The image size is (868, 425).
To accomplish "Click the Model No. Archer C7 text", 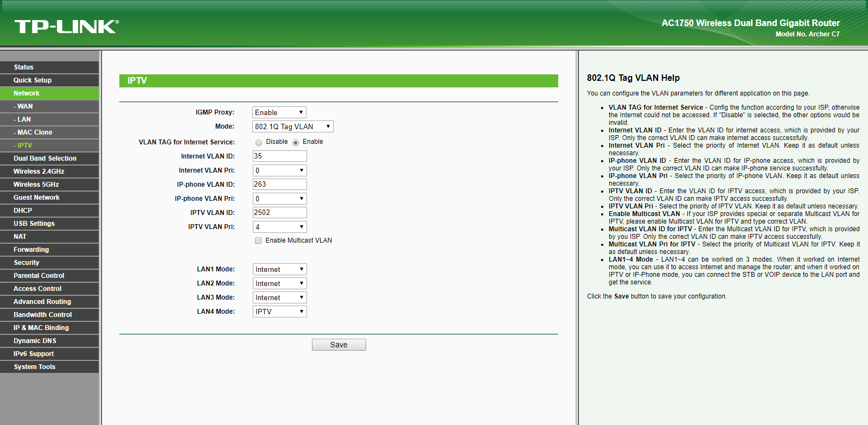I will (808, 34).
